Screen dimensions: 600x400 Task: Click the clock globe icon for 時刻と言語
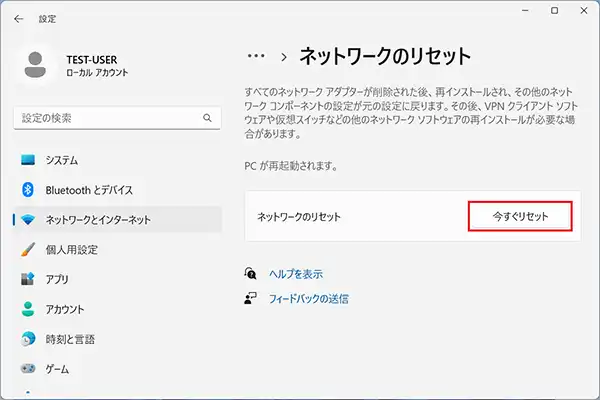tap(28, 339)
